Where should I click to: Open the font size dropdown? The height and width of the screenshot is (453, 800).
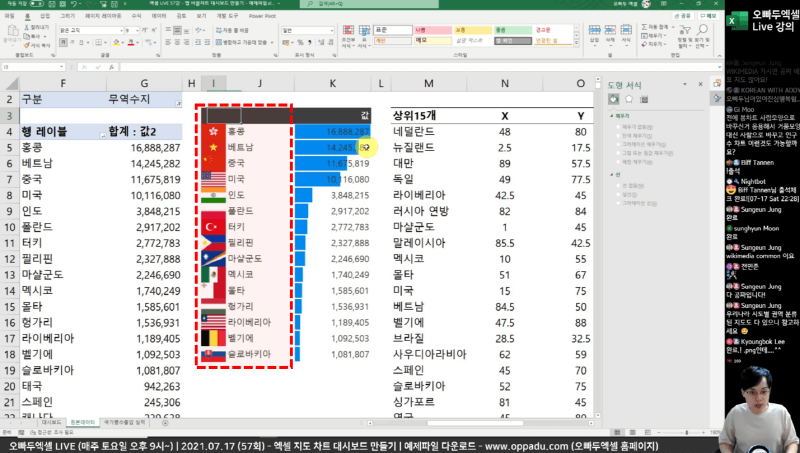pyautogui.click(x=137, y=31)
